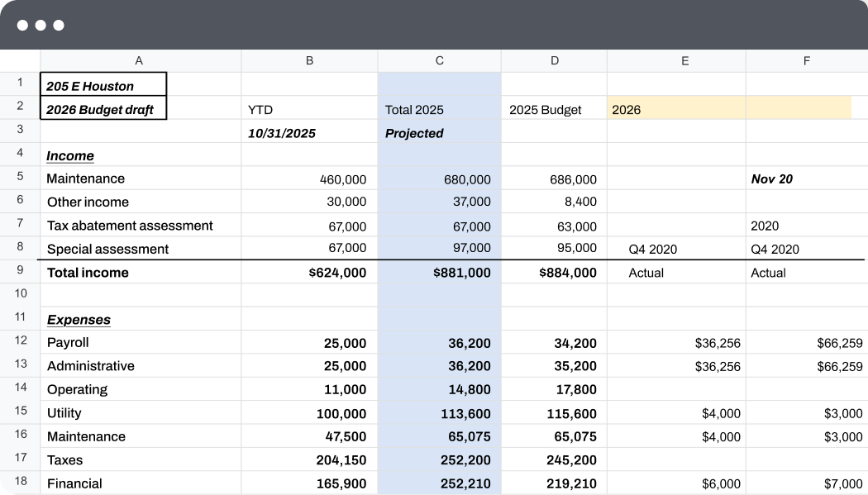Select the 'Operating' label cell
The width and height of the screenshot is (868, 495).
[x=141, y=389]
